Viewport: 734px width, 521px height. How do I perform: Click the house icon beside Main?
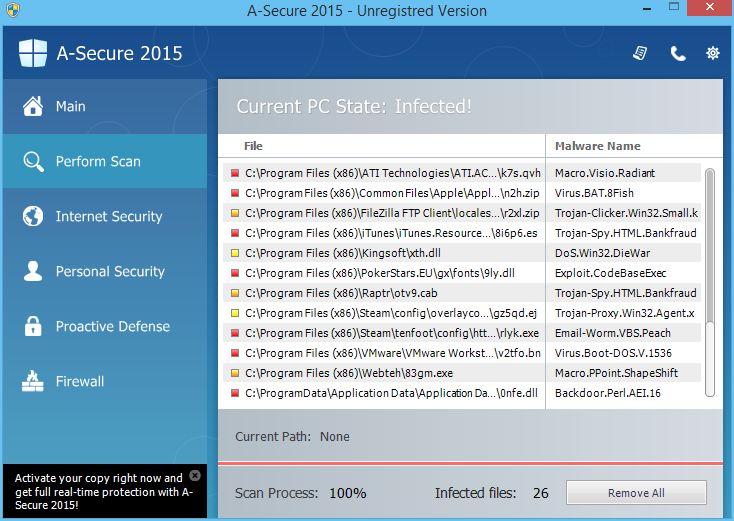click(x=33, y=106)
